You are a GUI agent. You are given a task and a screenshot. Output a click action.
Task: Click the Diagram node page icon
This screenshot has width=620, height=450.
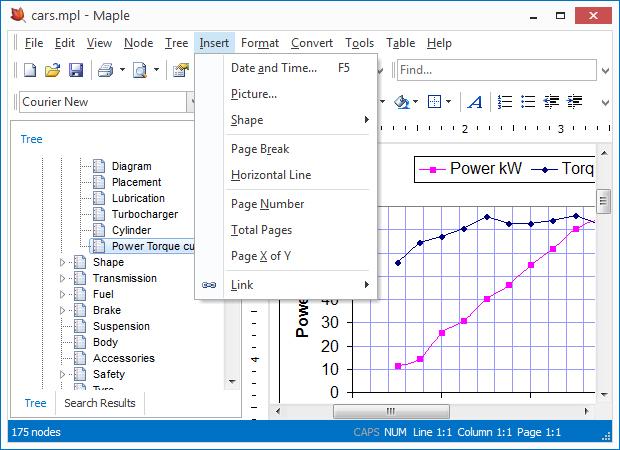(99, 166)
